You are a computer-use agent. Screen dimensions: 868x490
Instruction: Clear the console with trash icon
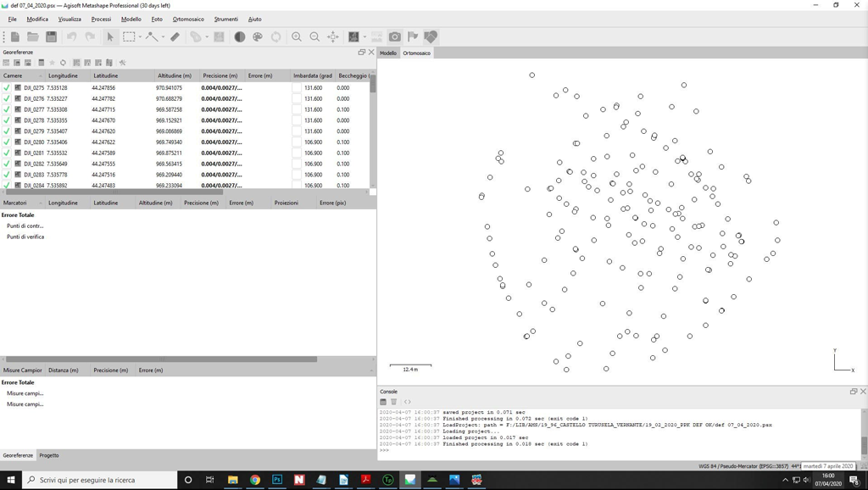pos(394,402)
